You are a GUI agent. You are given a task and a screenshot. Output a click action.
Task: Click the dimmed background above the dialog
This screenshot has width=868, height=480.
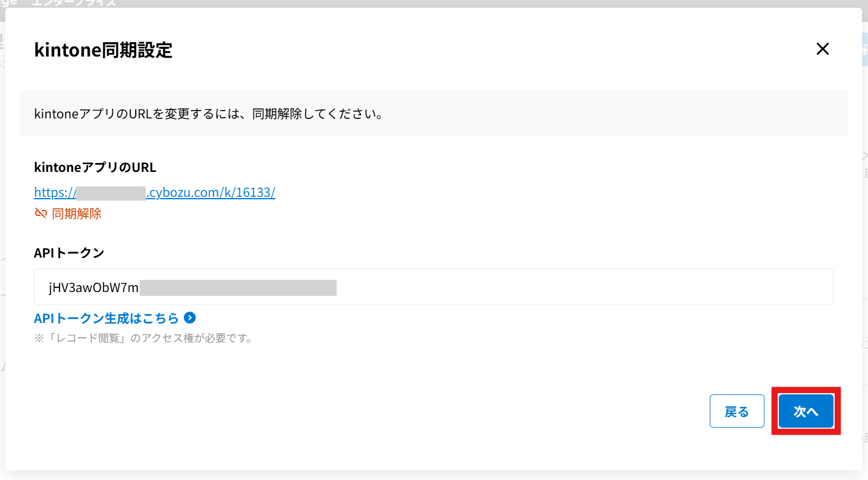(416, 3)
